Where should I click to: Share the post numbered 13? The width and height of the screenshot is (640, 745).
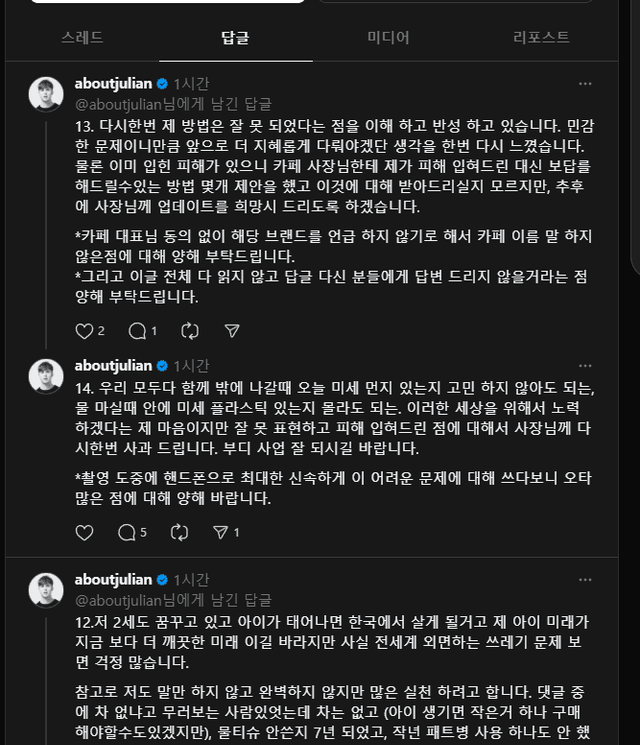pyautogui.click(x=232, y=330)
